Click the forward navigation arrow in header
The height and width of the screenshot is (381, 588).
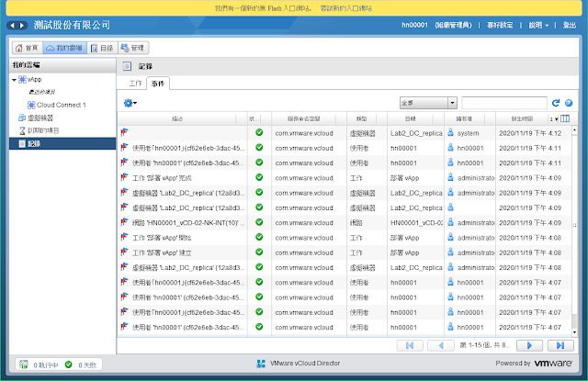[x=22, y=26]
